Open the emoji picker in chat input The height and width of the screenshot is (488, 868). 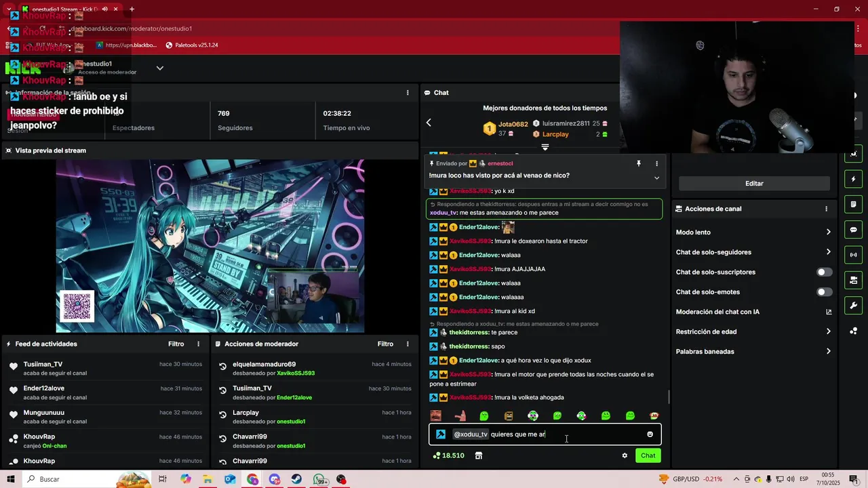point(650,434)
